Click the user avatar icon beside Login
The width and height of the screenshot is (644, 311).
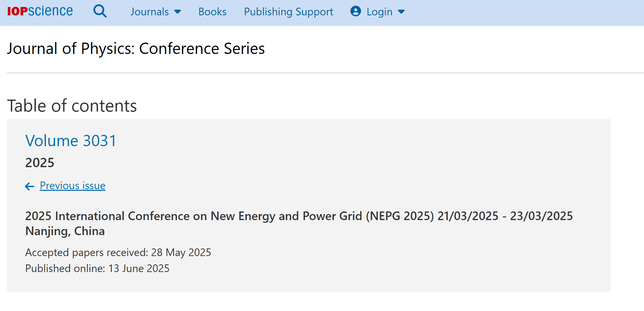(355, 11)
